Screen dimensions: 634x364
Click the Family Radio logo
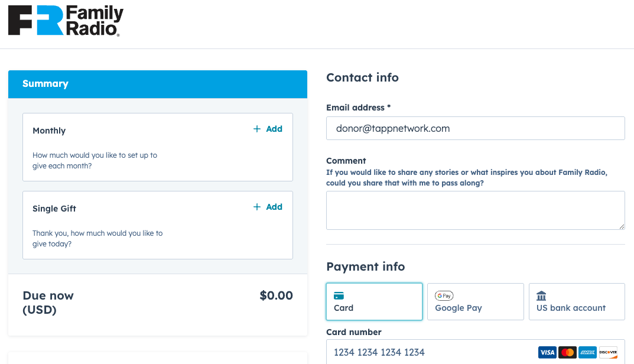(66, 21)
